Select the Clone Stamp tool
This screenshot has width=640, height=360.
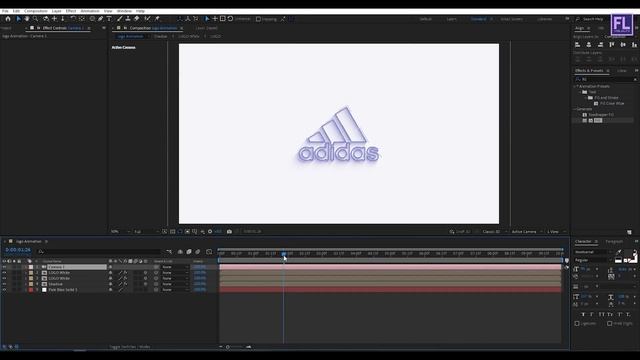(x=128, y=19)
